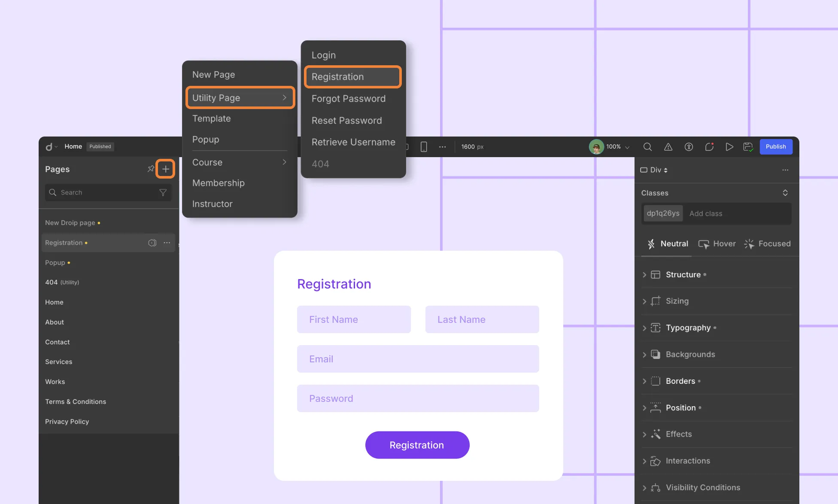The height and width of the screenshot is (504, 838).
Task: Open the search icon in top toolbar
Action: [647, 147]
